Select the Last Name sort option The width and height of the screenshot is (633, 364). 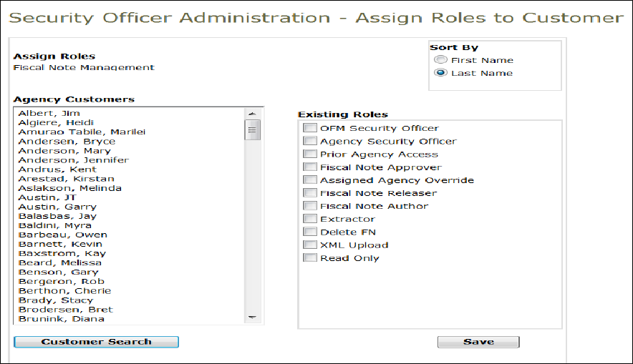click(441, 73)
